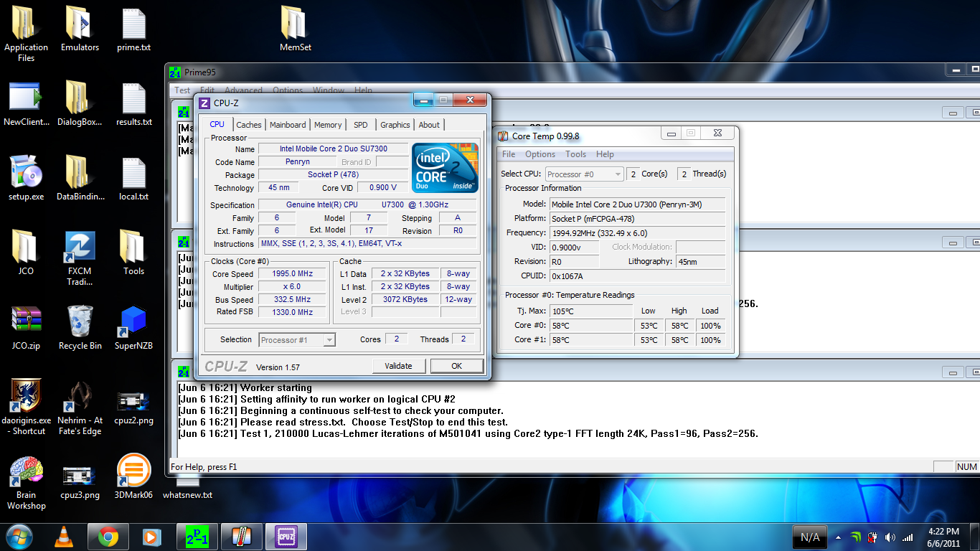Switch to the Caches tab in CPU-Z

[x=249, y=125]
